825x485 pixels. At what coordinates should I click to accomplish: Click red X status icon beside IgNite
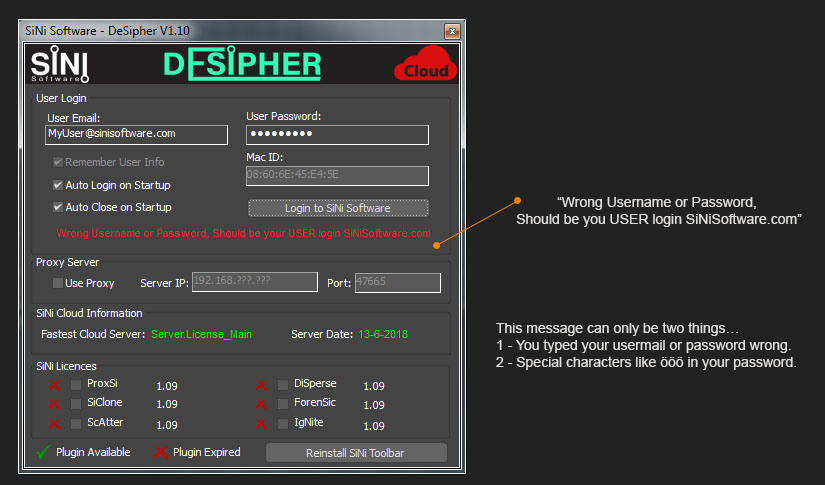[x=261, y=424]
